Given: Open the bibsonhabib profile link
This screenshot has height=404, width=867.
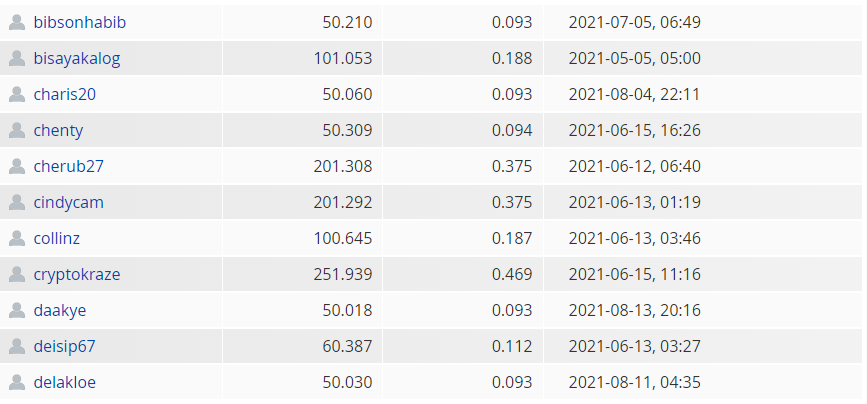Looking at the screenshot, I should [x=80, y=22].
